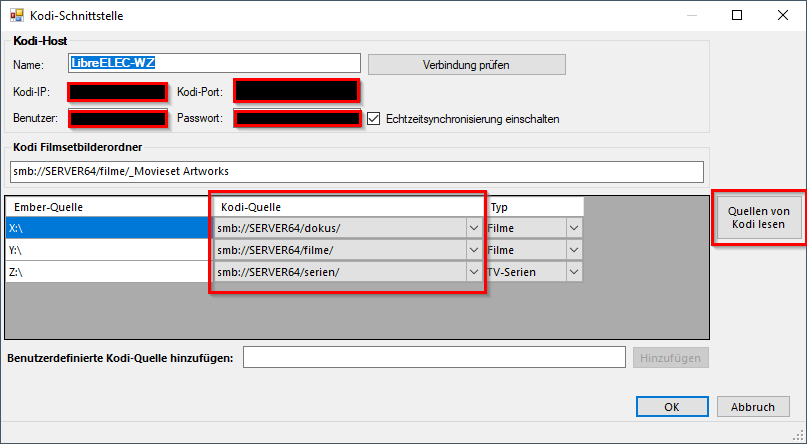The image size is (807, 444).
Task: Select the X:\ Ember source row
Action: click(107, 228)
